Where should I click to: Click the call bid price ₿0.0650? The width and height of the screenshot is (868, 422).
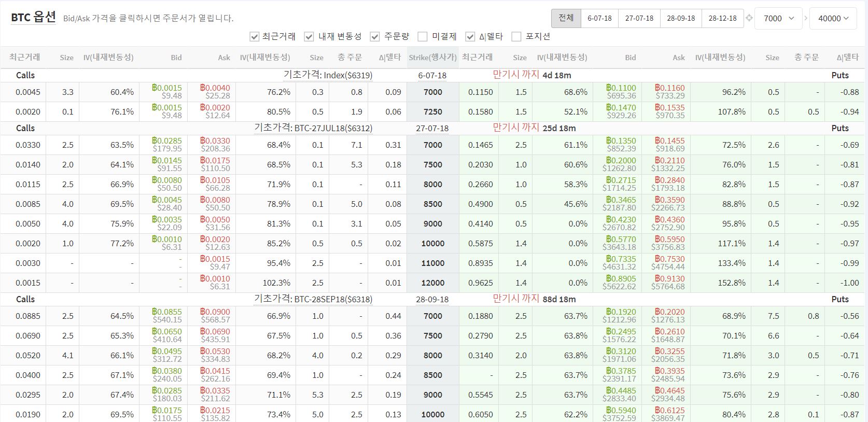[x=167, y=332]
